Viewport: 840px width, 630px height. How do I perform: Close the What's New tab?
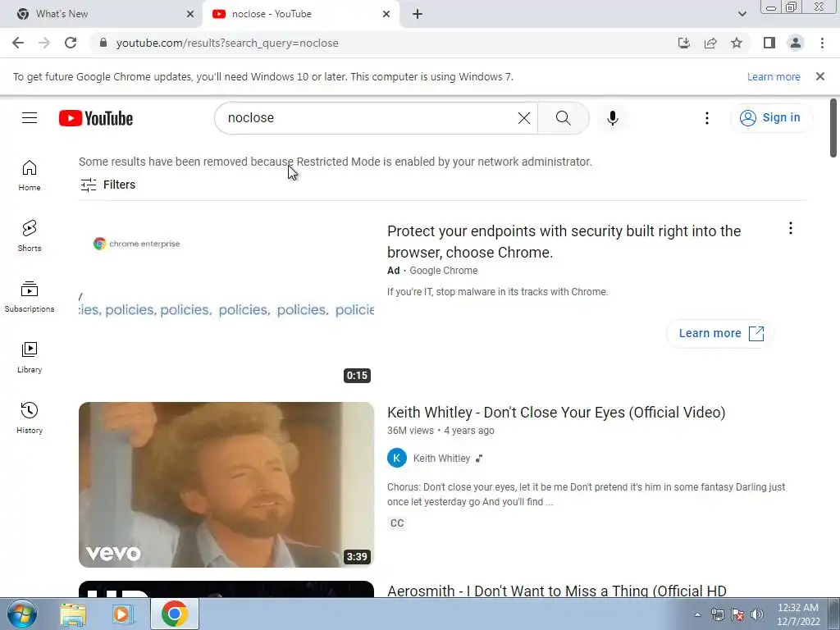click(190, 14)
